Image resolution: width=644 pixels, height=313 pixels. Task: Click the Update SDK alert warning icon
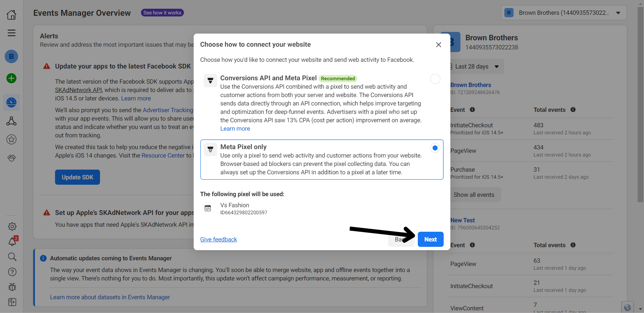click(x=47, y=66)
